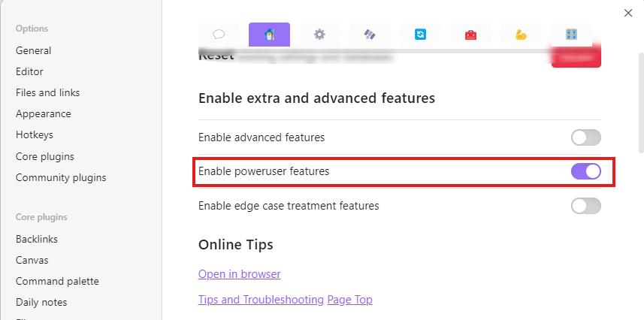Open the speech bubble tab icon
Screen dimensions: 644x320
[x=219, y=35]
